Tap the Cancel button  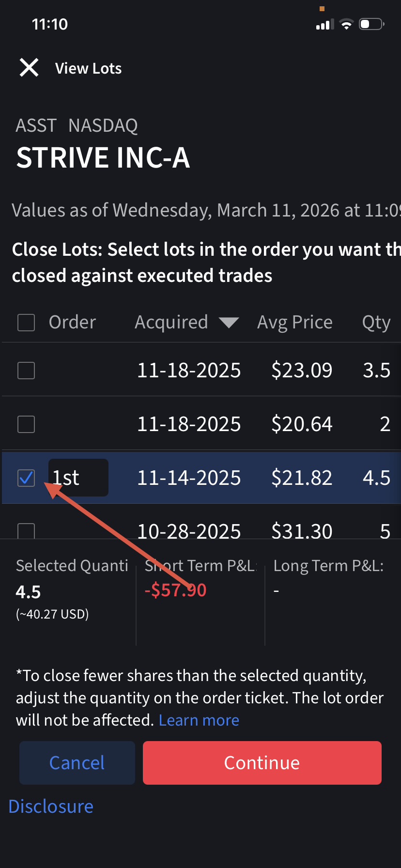click(x=77, y=763)
